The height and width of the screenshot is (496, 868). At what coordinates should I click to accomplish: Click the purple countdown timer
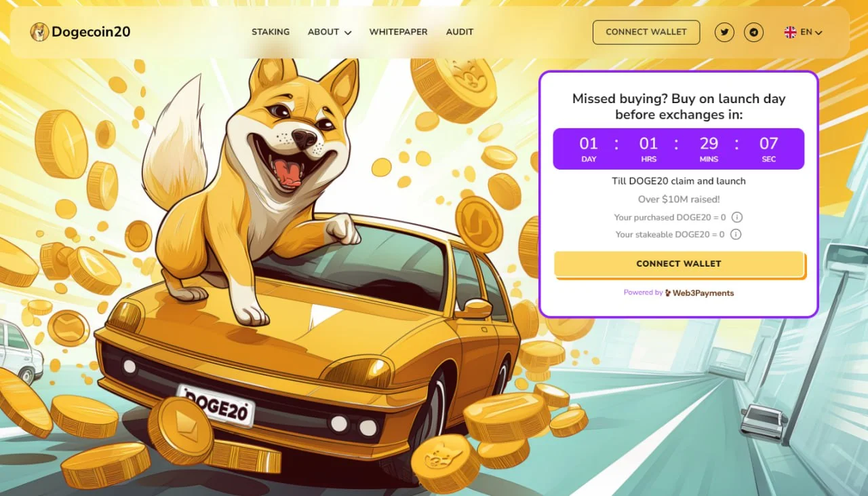pyautogui.click(x=679, y=149)
